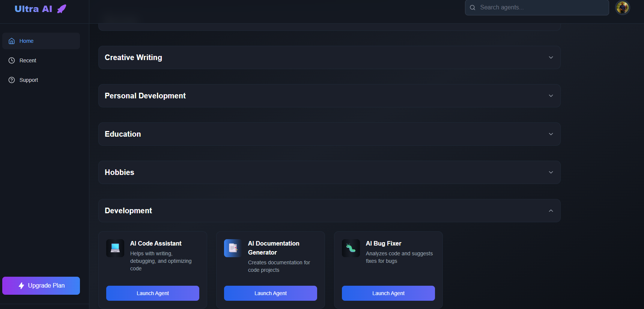Click the Upgrade Plan button
644x309 pixels.
tap(41, 286)
